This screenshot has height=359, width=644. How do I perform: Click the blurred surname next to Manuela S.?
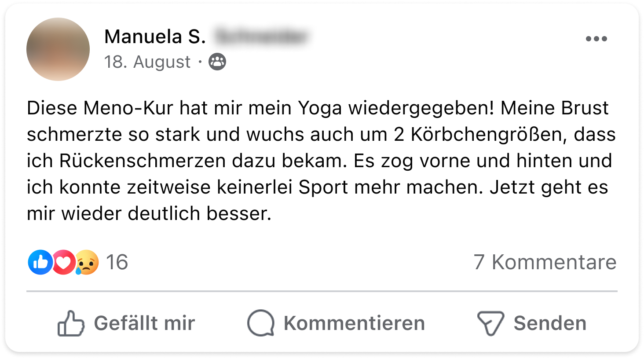click(261, 37)
